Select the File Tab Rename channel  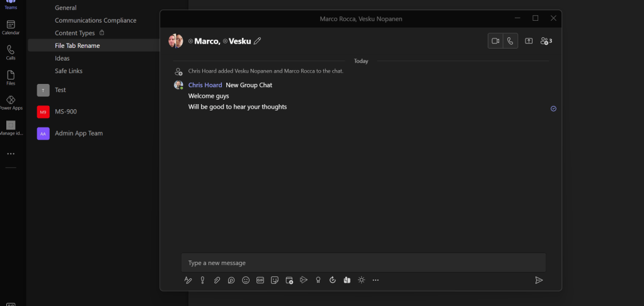[x=78, y=45]
